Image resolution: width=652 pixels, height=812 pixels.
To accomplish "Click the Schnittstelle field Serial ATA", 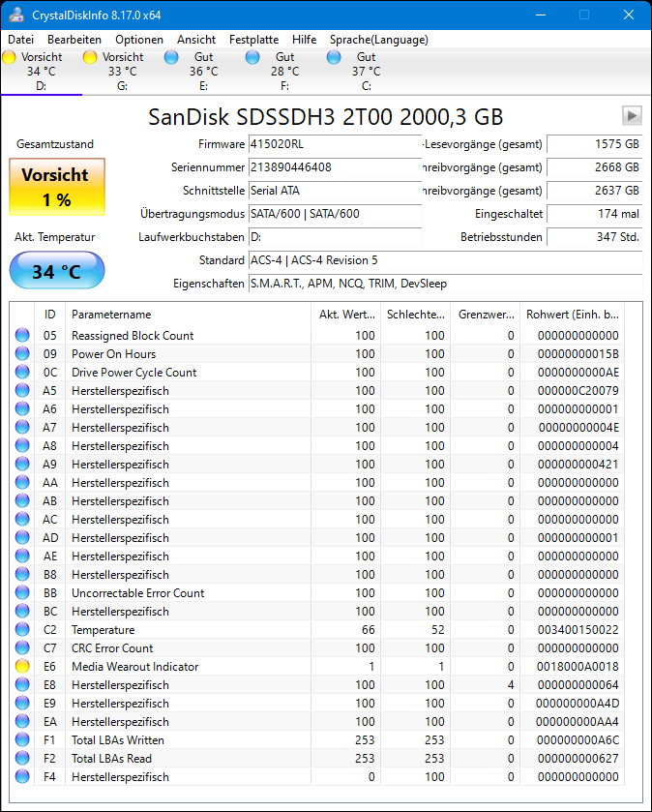I will [336, 191].
